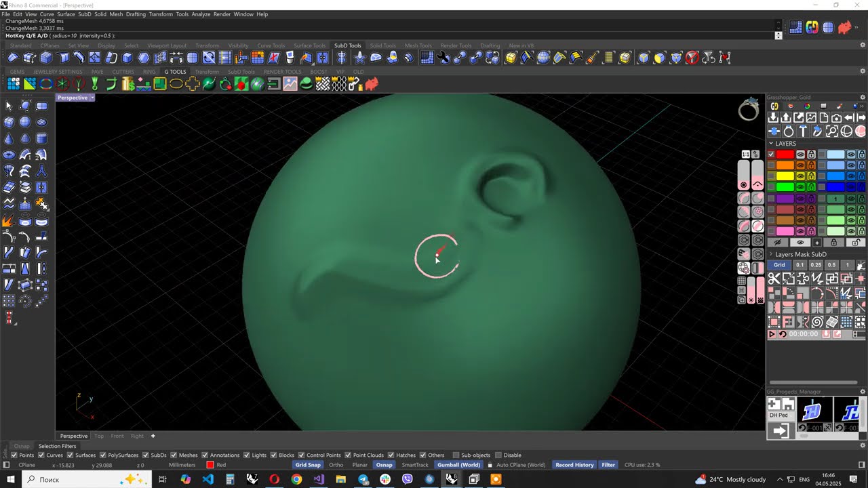Switch to the Top viewport tab
Screen dimensions: 868x488
point(99,436)
